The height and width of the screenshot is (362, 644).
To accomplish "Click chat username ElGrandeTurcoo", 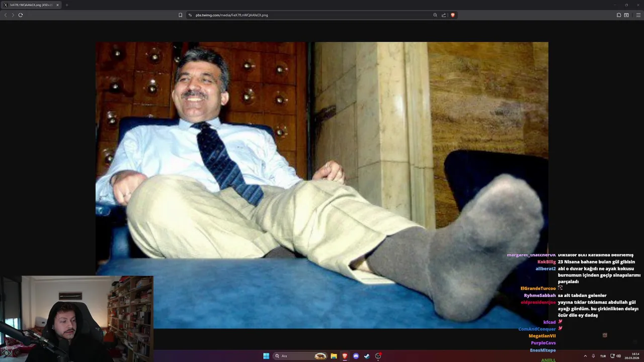I will 538,289.
